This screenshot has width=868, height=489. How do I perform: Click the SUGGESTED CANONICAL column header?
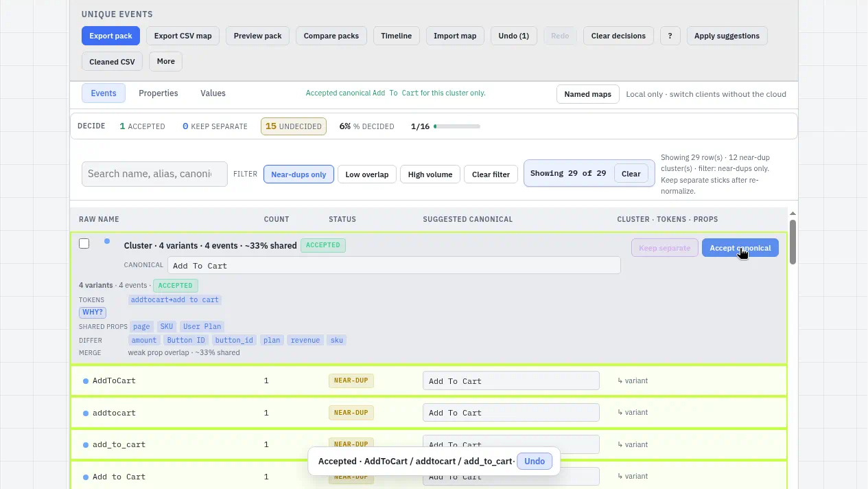click(x=468, y=219)
